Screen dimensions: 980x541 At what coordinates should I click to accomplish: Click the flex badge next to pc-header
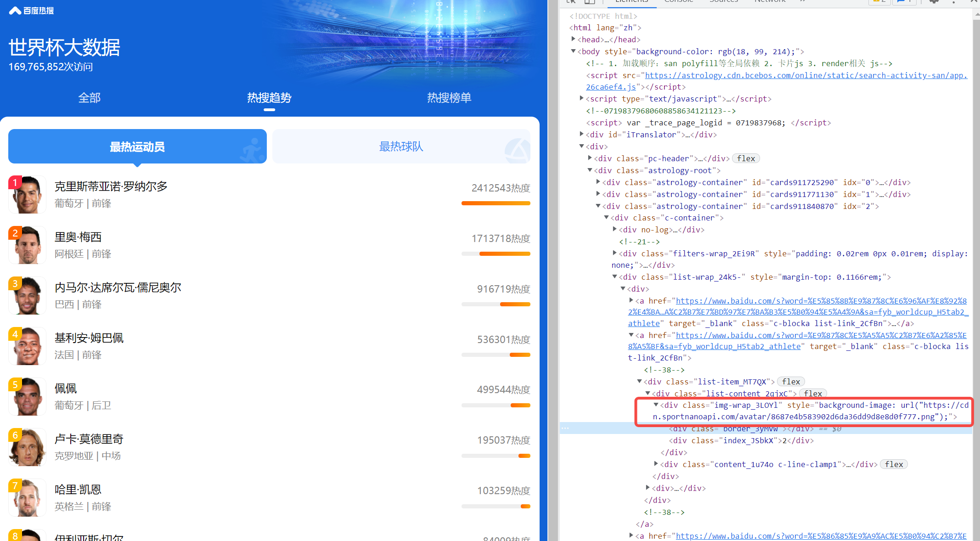(x=746, y=158)
